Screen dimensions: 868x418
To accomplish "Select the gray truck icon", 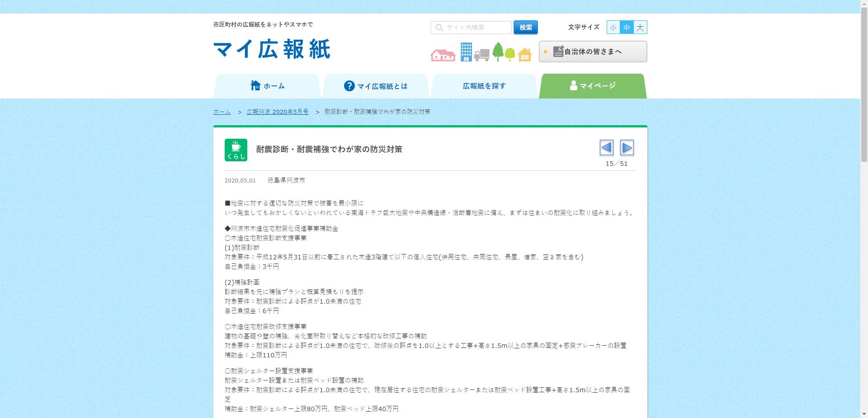I will (x=482, y=55).
